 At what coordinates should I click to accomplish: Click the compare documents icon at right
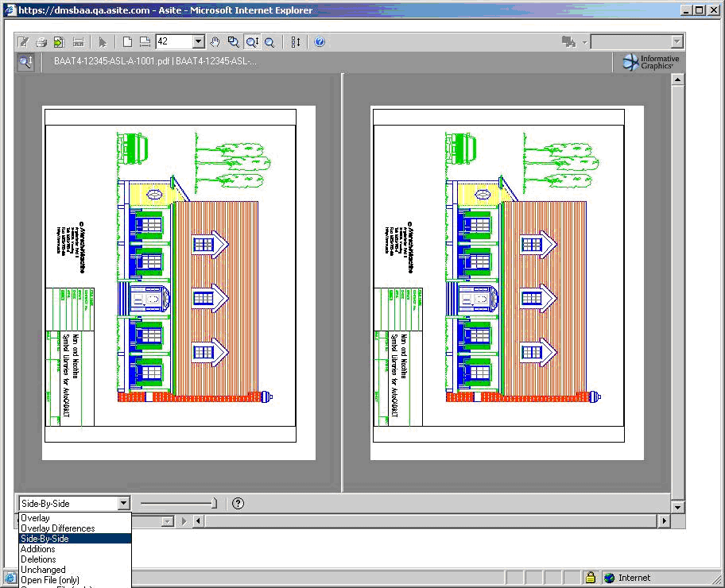568,42
